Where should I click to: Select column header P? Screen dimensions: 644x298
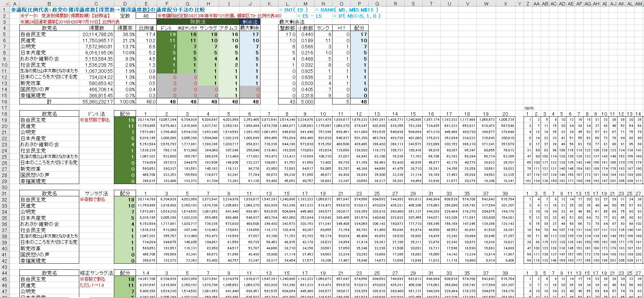coord(359,3)
